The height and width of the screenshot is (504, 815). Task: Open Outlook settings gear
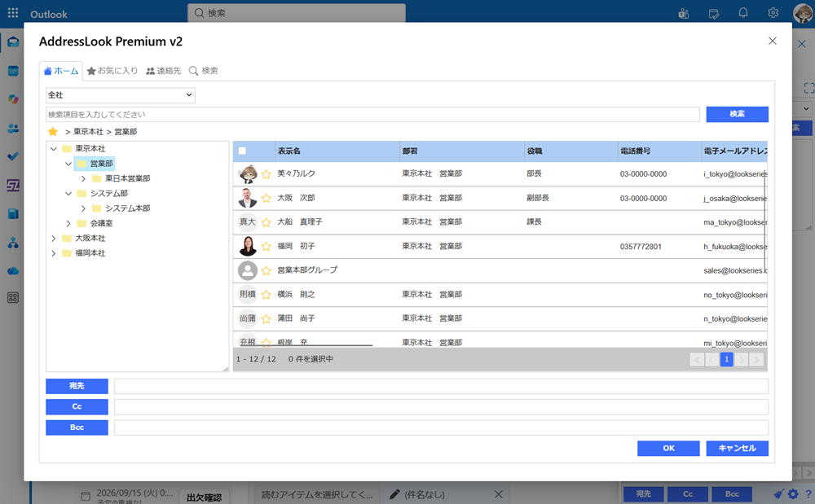coord(773,13)
